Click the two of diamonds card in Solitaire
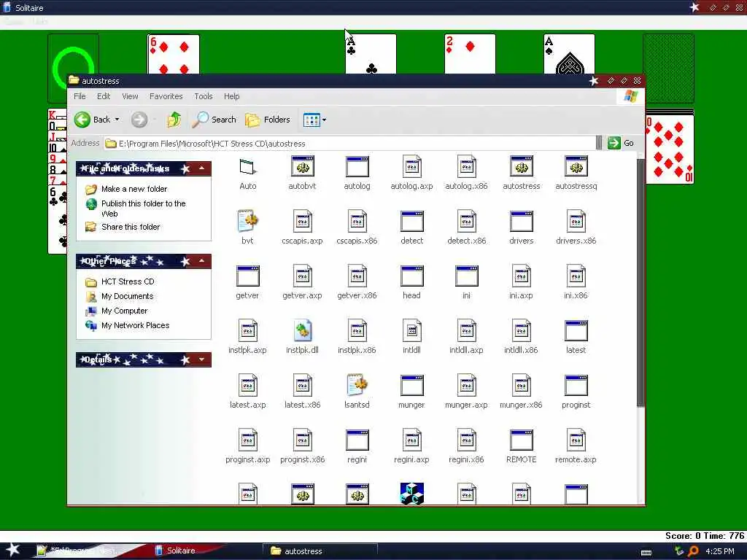Screen dimensions: 747x560 point(470,54)
